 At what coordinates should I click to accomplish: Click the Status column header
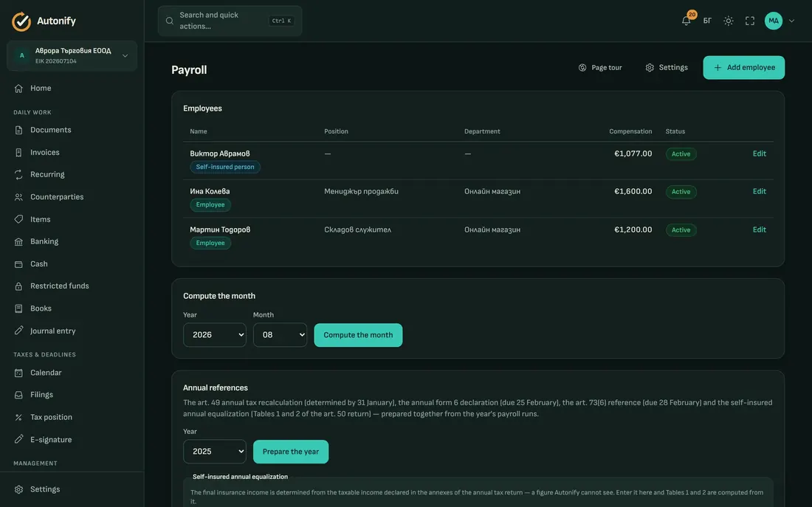coord(675,131)
